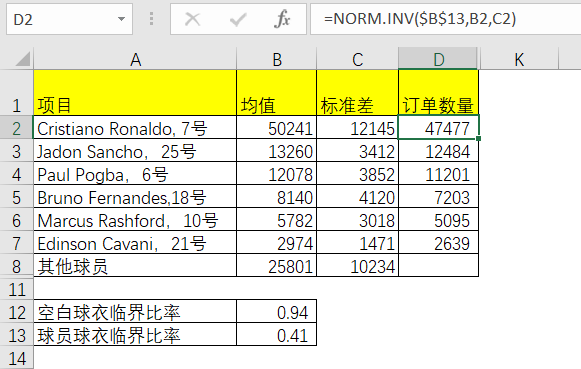Click the 订单数量 header cell
This screenshot has width=581, height=369.
439,93
